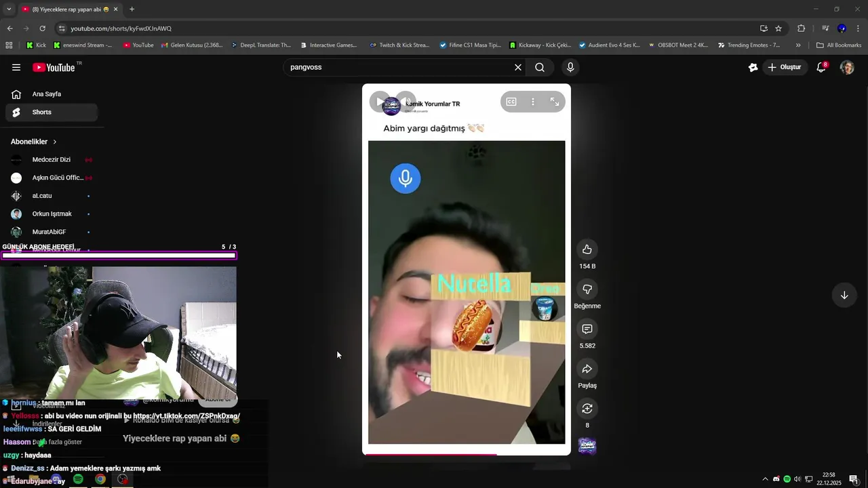Bookmark this page with the star
This screenshot has height=488, width=868.
click(x=778, y=28)
